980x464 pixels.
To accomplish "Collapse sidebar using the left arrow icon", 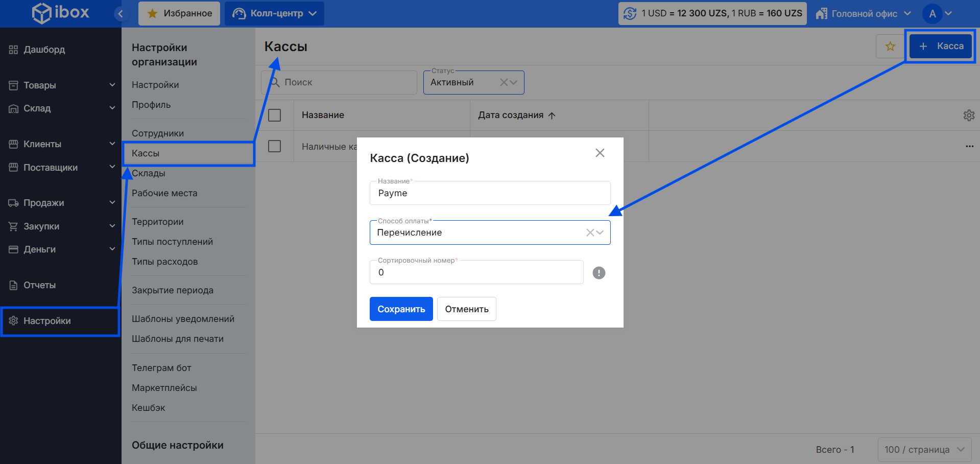I will pyautogui.click(x=121, y=14).
